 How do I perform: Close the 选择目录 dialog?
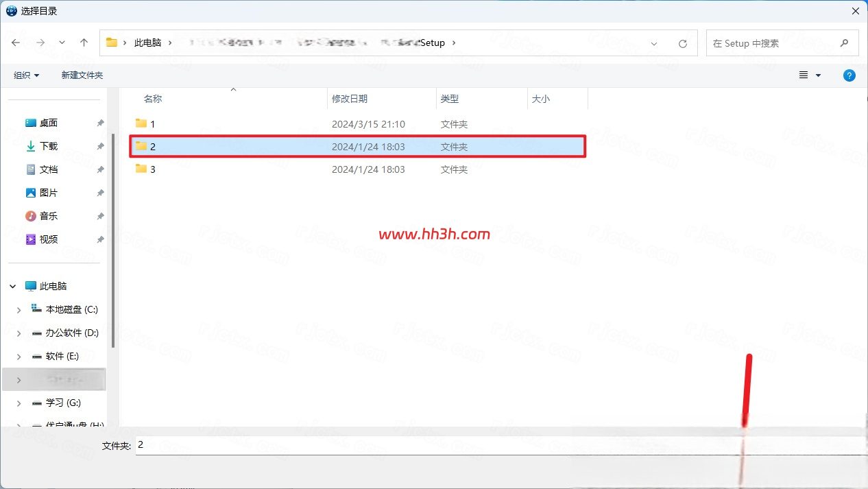[x=855, y=10]
